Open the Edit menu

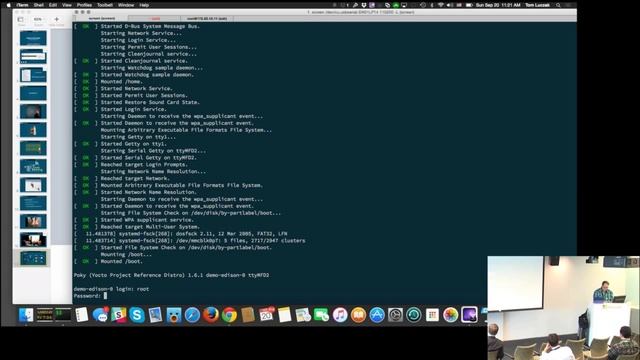(53, 5)
